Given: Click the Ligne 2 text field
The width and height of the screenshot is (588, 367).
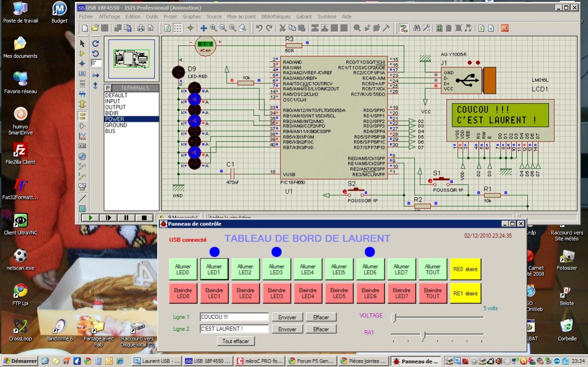Looking at the screenshot, I should [234, 329].
